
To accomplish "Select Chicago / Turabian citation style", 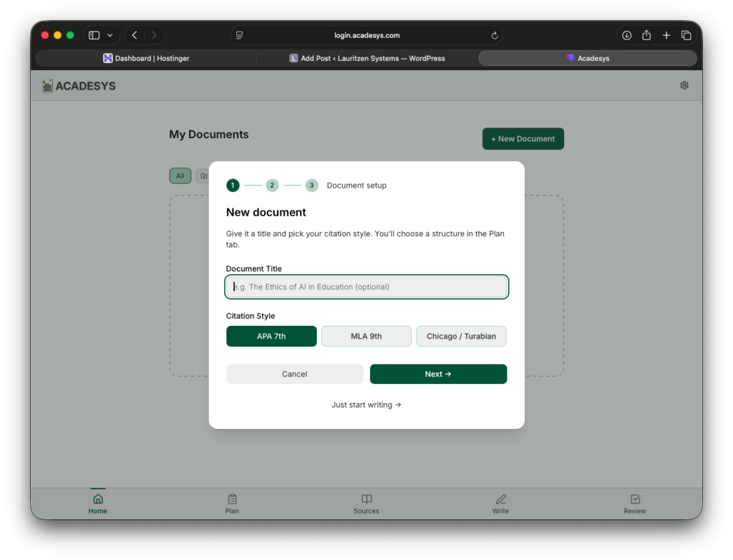I will click(x=461, y=336).
